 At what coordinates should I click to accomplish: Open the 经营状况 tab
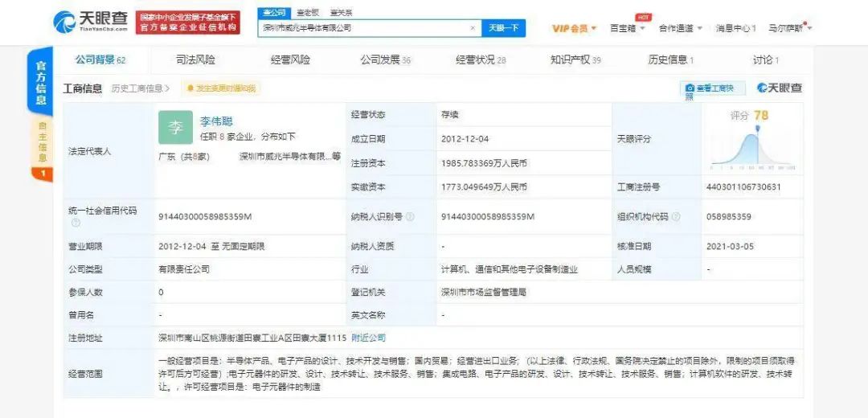(x=481, y=59)
